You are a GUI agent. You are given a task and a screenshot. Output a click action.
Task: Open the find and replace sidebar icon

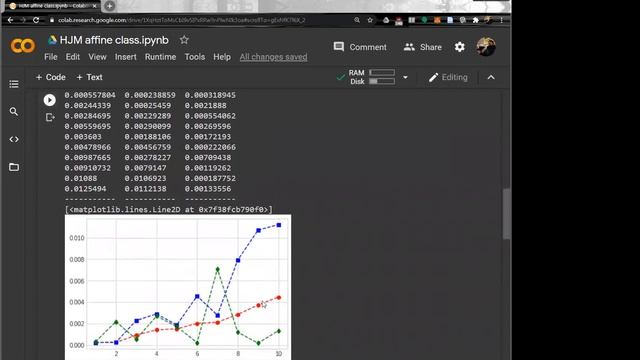coord(14,111)
